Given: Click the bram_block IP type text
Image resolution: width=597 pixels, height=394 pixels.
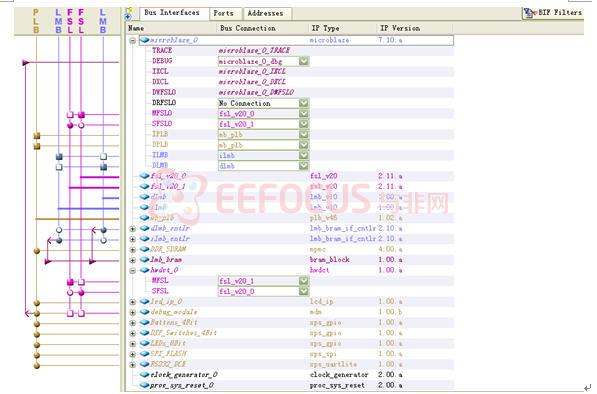Looking at the screenshot, I should [329, 260].
